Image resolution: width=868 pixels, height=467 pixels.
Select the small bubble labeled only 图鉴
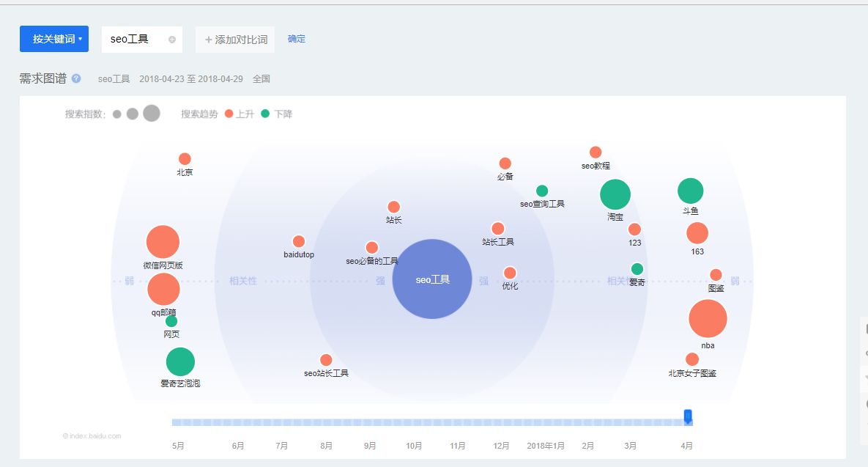pyautogui.click(x=716, y=275)
